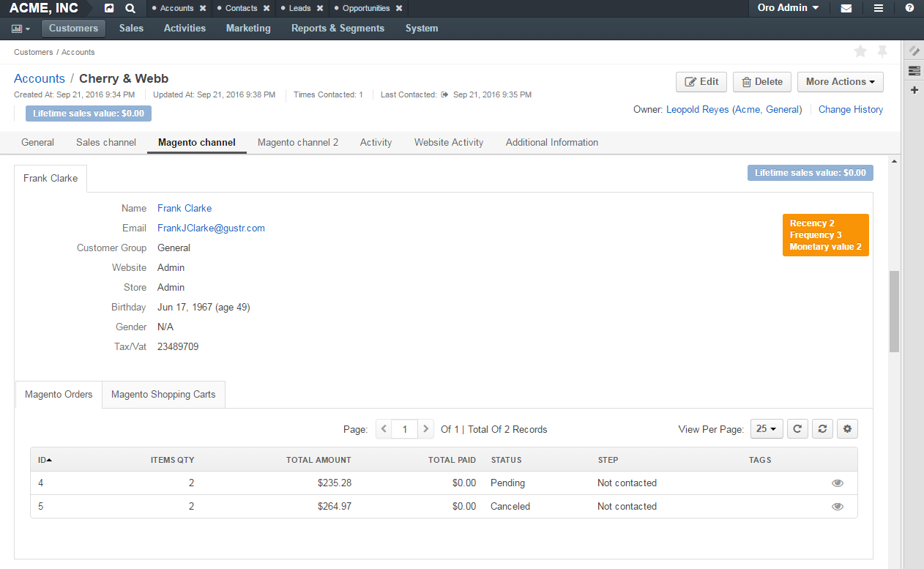The width and height of the screenshot is (924, 569).
Task: View order 5 with eye icon
Action: 838,507
